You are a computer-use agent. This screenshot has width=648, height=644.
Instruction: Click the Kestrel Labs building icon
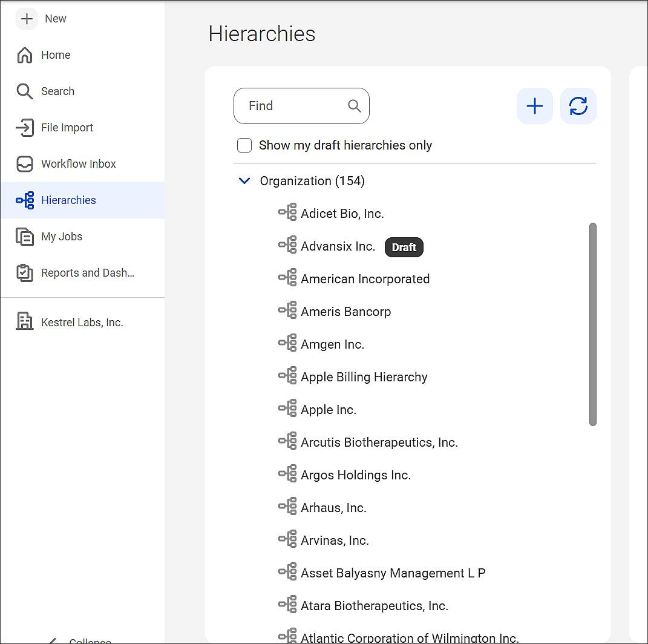click(x=25, y=321)
